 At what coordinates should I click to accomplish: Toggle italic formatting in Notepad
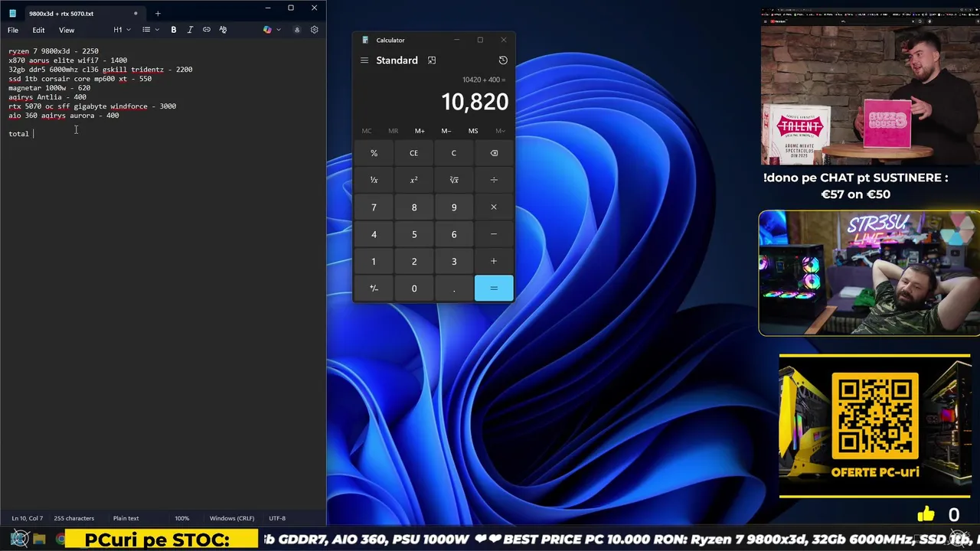pyautogui.click(x=190, y=30)
